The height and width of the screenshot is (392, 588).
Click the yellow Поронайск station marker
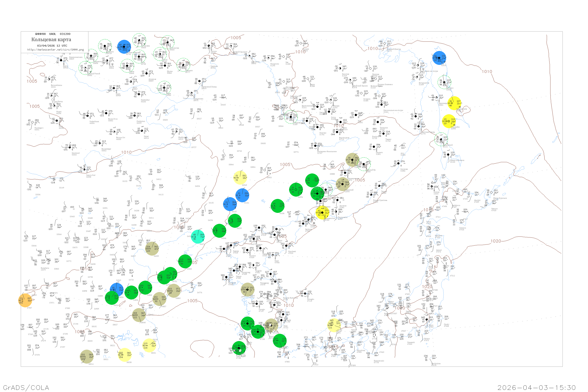point(449,121)
